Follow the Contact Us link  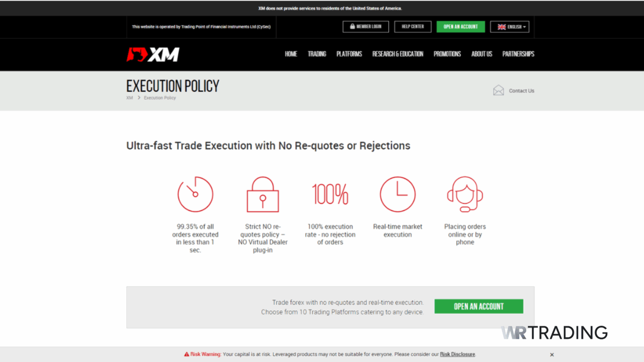pos(522,91)
